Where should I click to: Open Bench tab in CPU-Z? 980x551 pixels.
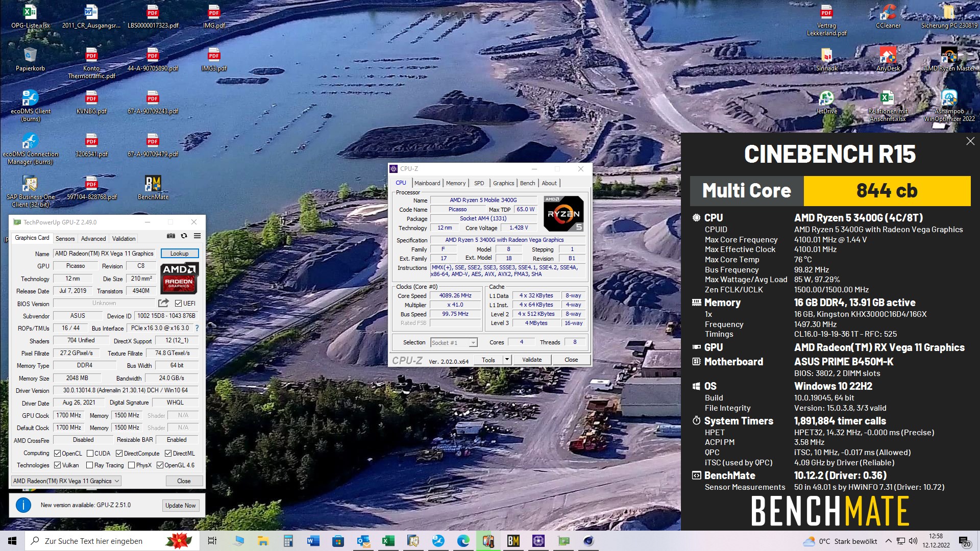(x=527, y=183)
